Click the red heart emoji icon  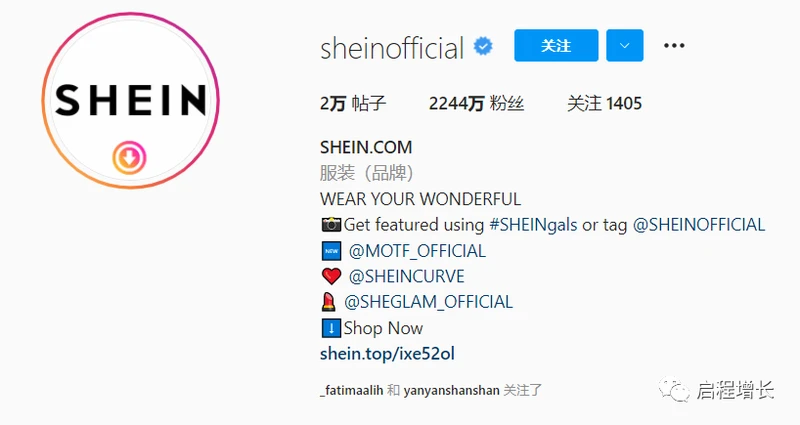point(331,277)
